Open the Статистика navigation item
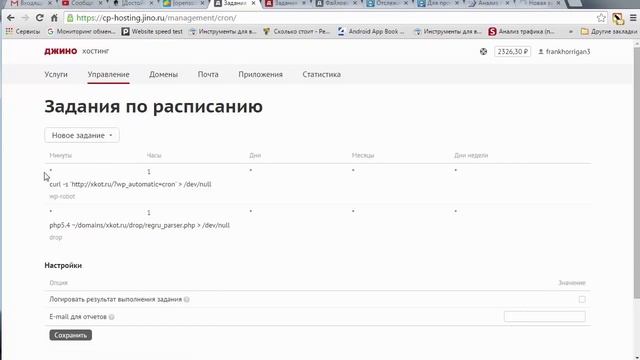 click(x=321, y=74)
